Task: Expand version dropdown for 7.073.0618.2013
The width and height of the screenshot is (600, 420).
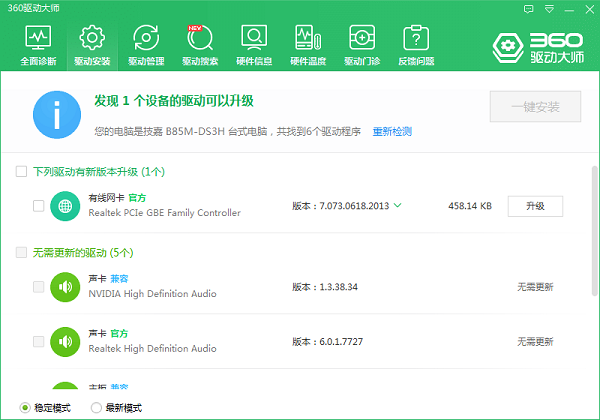Action: 398,206
